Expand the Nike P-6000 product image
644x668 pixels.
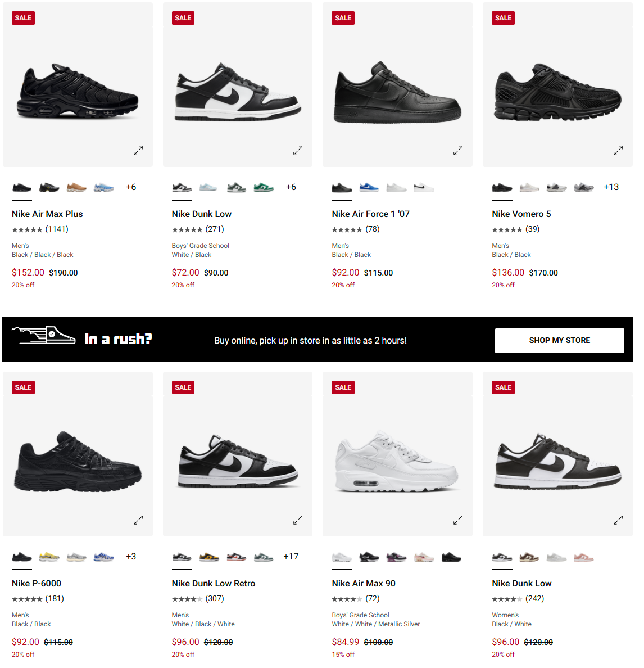tap(138, 520)
